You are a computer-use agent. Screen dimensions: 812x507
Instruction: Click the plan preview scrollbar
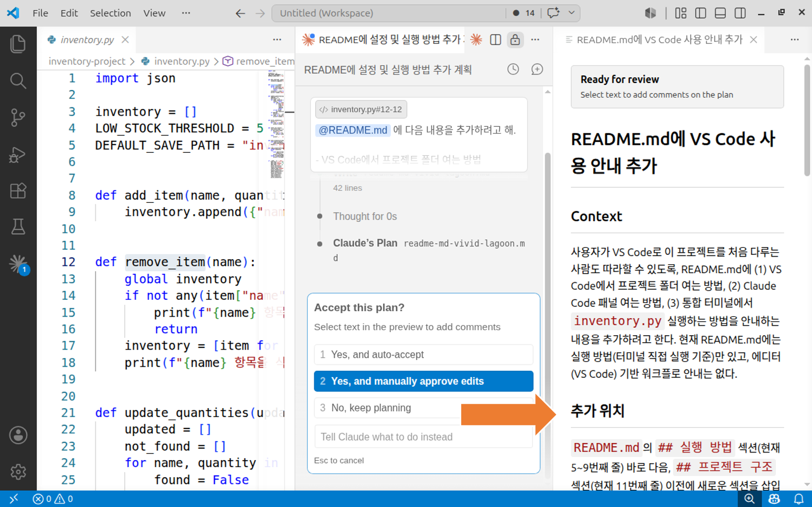(807, 120)
